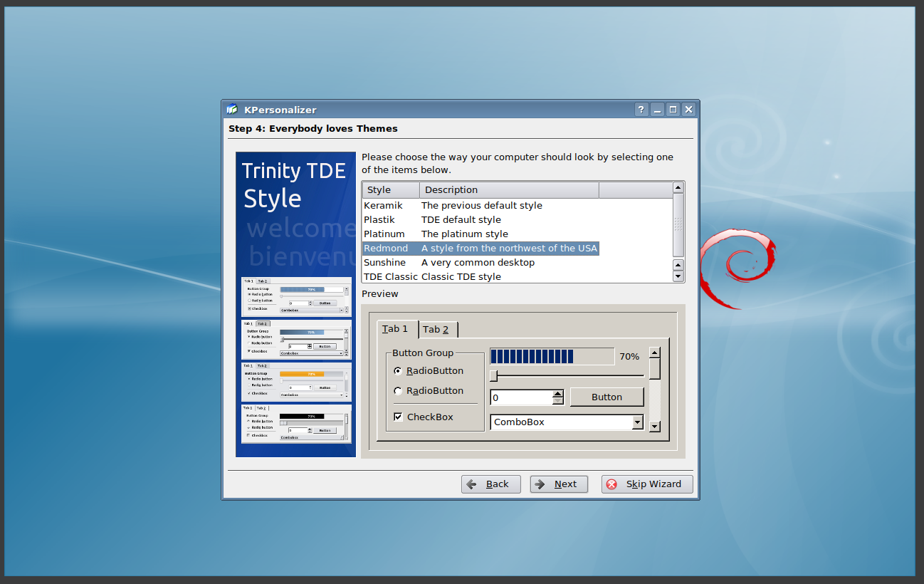Choose the Plastik style row

click(x=379, y=220)
